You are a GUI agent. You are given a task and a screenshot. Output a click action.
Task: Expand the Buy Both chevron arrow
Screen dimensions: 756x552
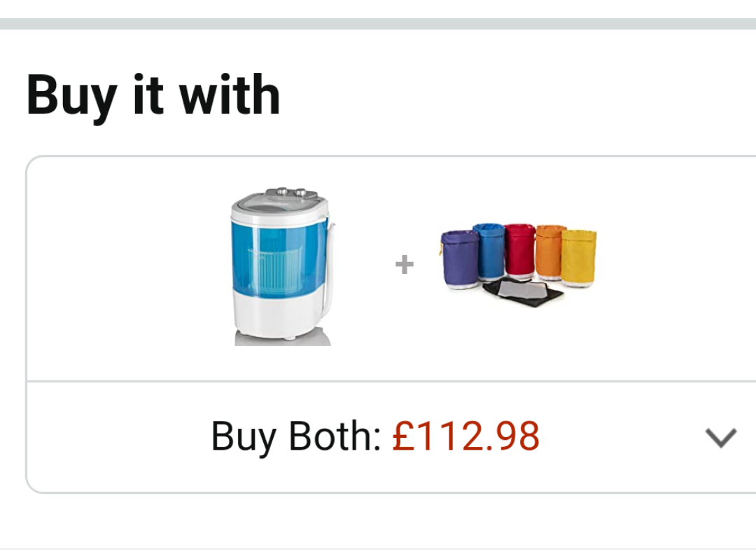pos(720,438)
